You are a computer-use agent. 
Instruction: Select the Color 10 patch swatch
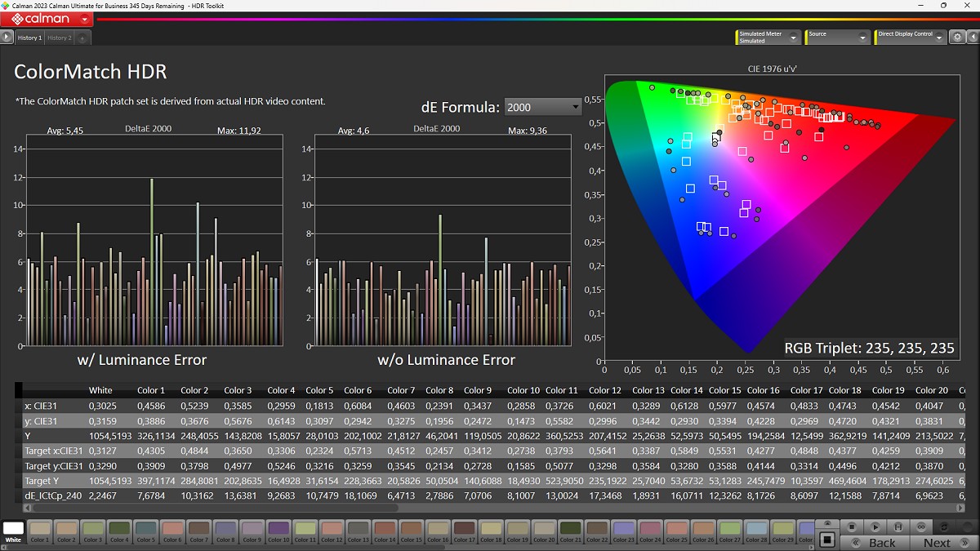[x=278, y=531]
